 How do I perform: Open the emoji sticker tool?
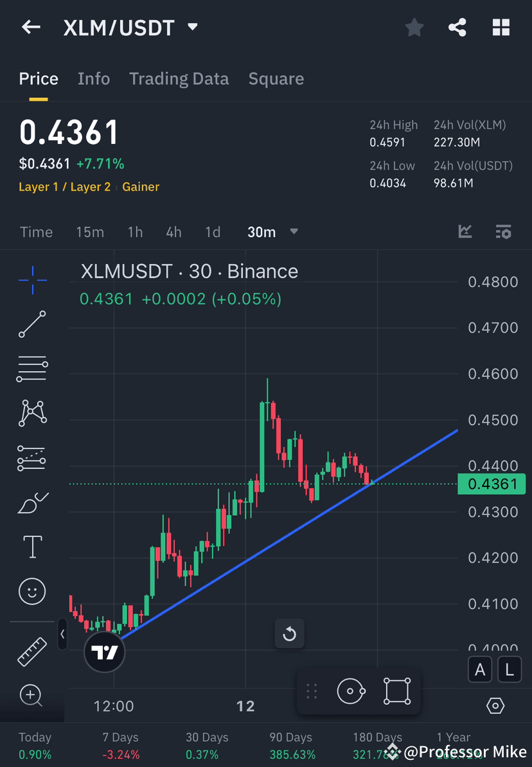[x=32, y=591]
